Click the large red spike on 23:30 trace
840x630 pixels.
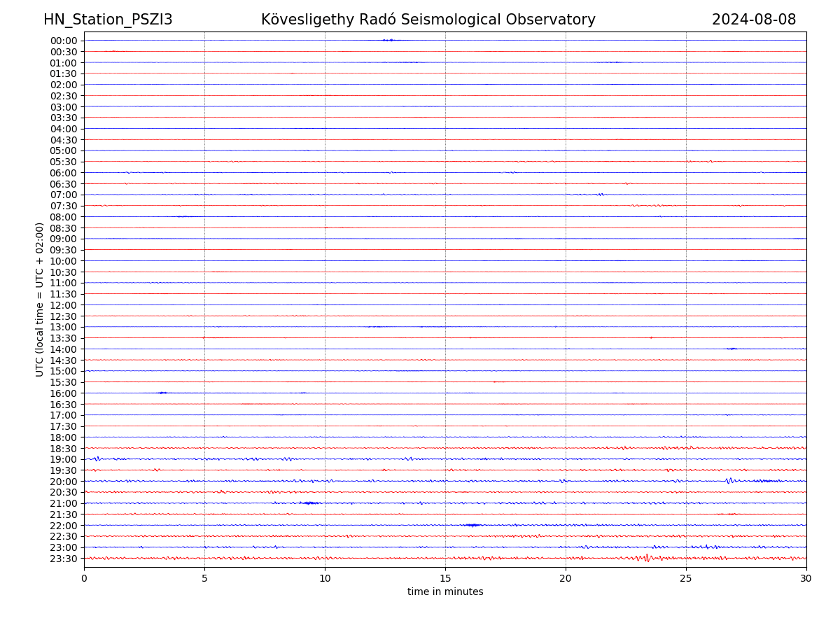(646, 558)
